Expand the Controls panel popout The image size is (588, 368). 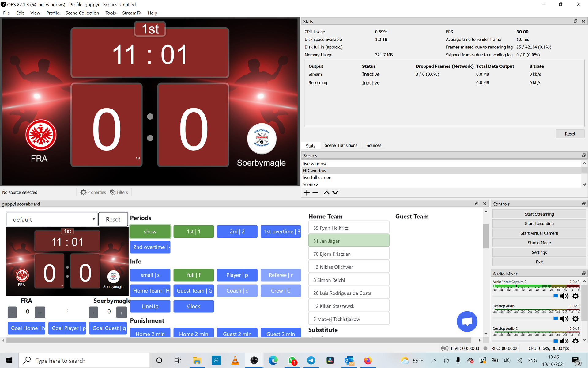pyautogui.click(x=584, y=204)
